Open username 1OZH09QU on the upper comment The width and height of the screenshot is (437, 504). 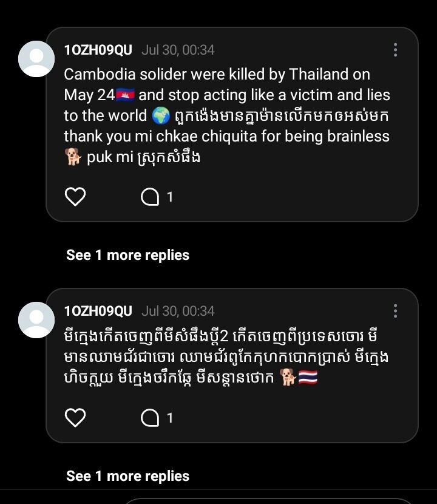click(98, 50)
